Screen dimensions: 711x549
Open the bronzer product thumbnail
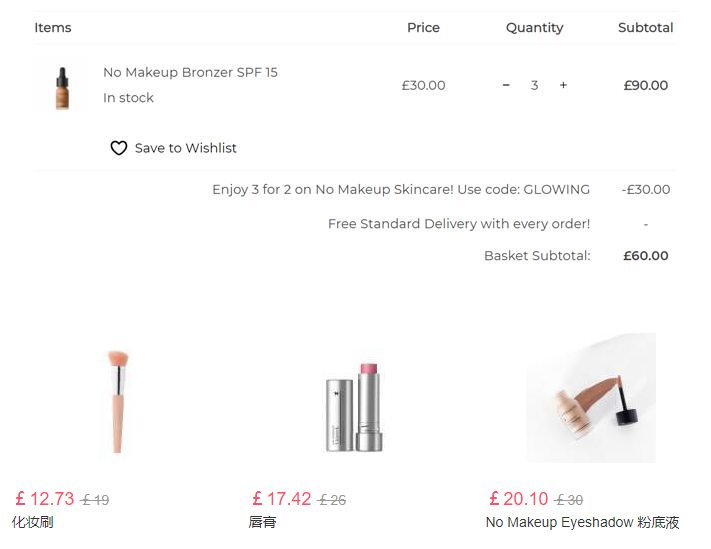pos(62,88)
